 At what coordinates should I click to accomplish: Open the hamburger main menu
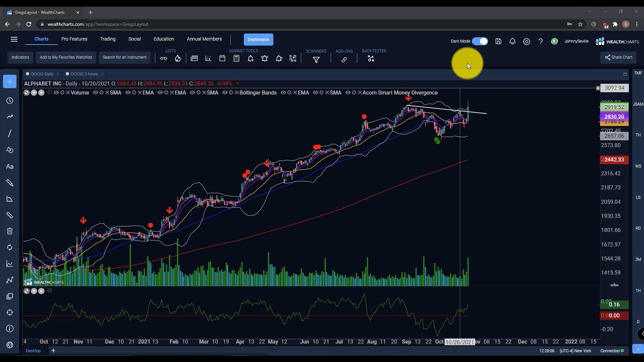pyautogui.click(x=14, y=39)
